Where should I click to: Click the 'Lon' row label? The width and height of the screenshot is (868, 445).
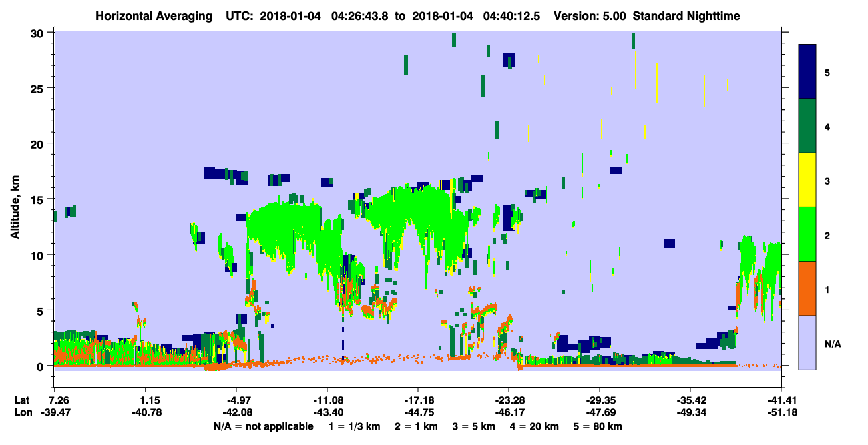click(22, 412)
